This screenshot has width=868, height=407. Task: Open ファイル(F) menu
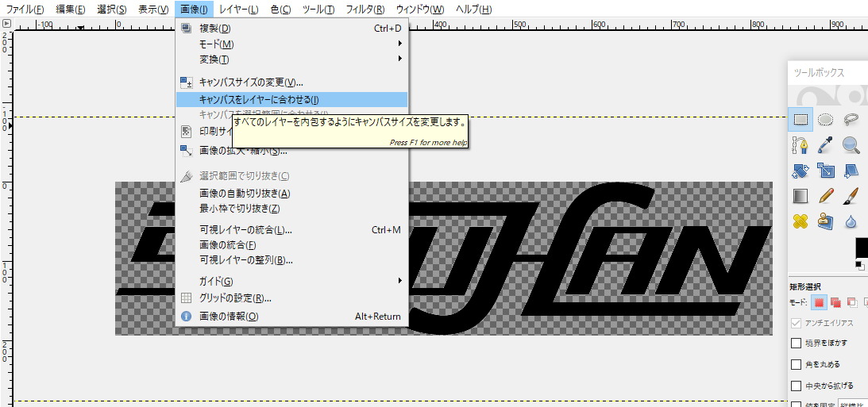(25, 10)
